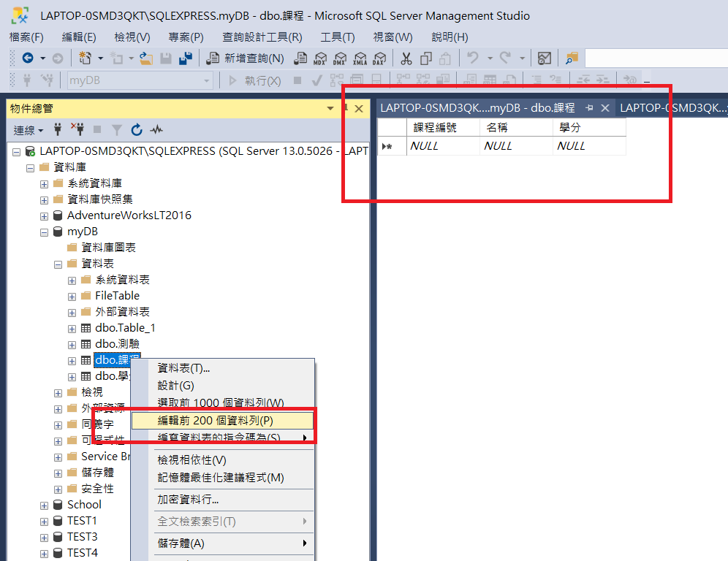Pin the dbo.課程 document tab
728x561 pixels.
point(589,108)
